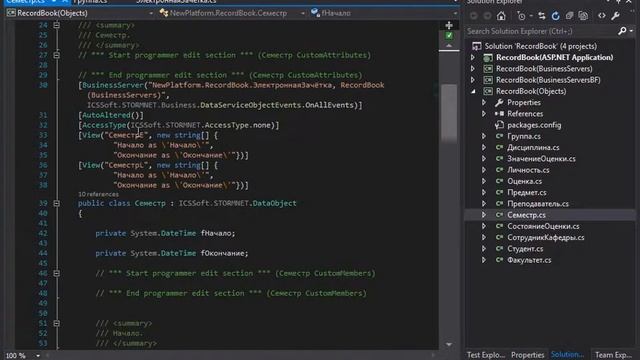Expand the RecordBook(BusinessServers) project

coord(473,69)
